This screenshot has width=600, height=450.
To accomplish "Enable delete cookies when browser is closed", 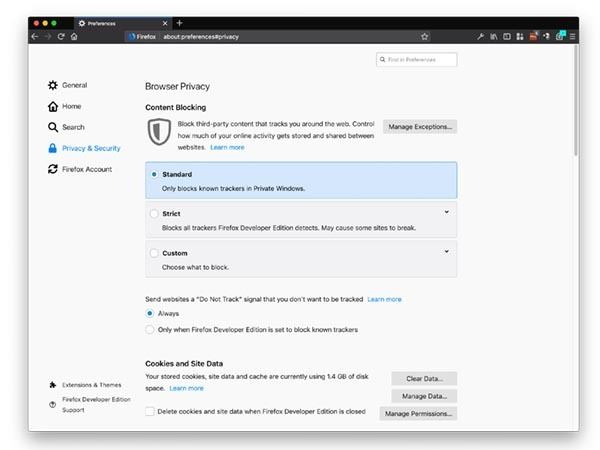I will [150, 411].
